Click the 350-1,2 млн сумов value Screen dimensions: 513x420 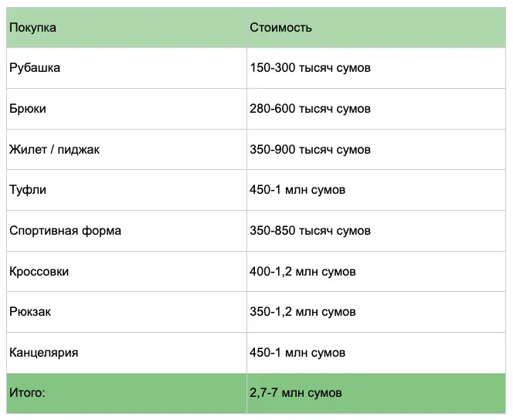(303, 312)
